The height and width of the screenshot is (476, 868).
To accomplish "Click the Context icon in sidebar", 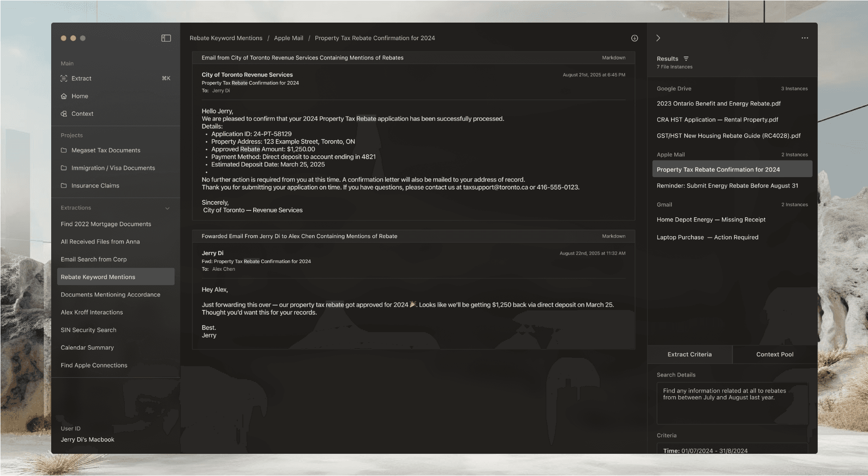I will 64,113.
